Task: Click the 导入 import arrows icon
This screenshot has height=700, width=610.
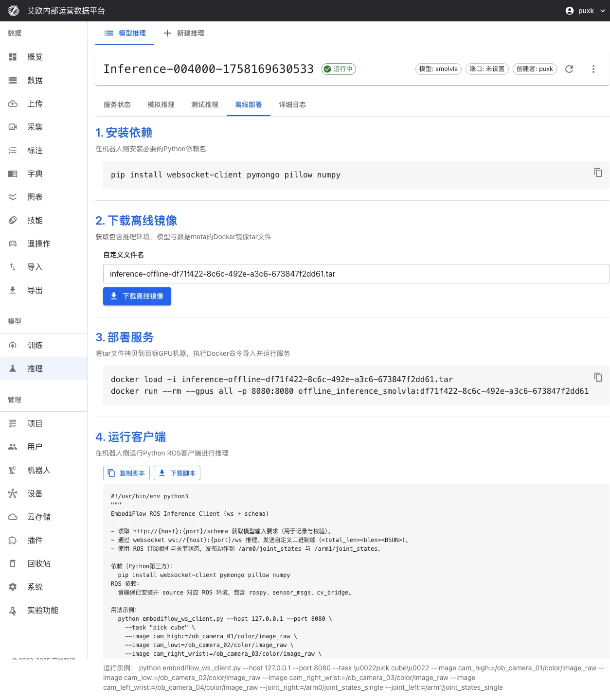Action: 13,267
